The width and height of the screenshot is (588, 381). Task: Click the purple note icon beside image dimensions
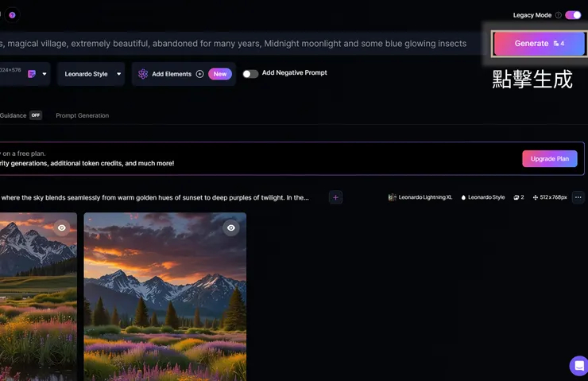point(32,74)
